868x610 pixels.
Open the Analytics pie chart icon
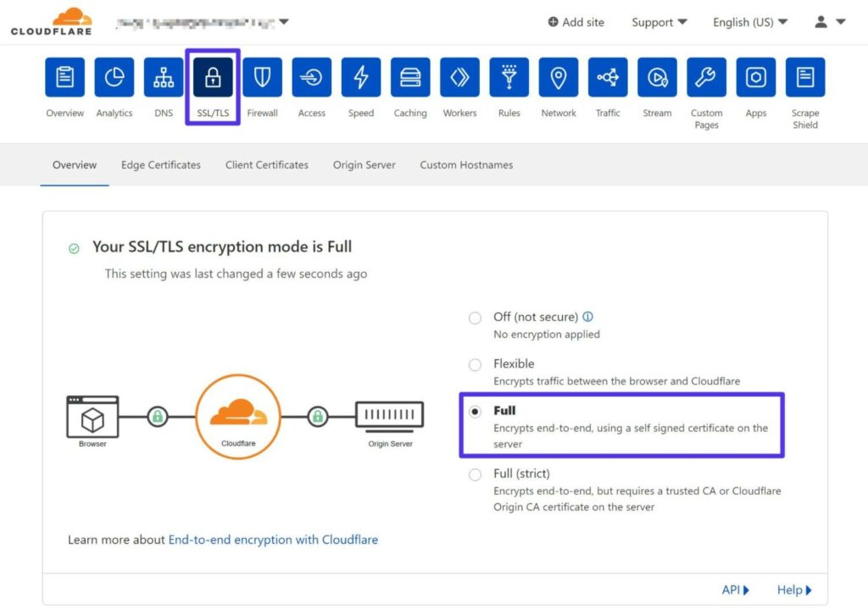pos(114,76)
